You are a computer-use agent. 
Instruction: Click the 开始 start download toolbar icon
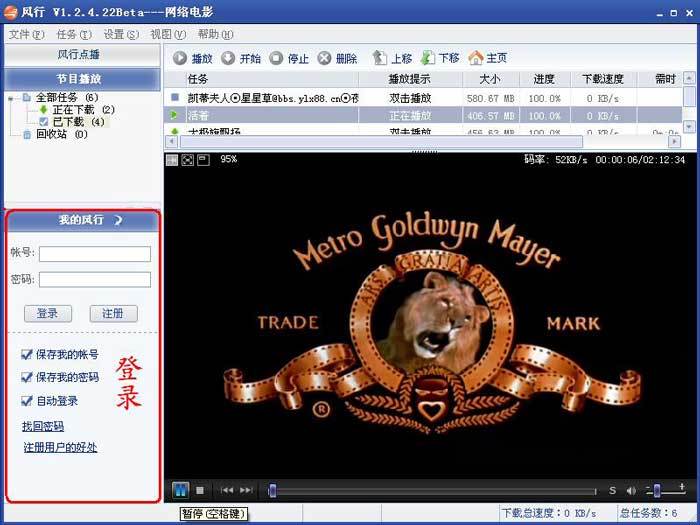[228, 58]
